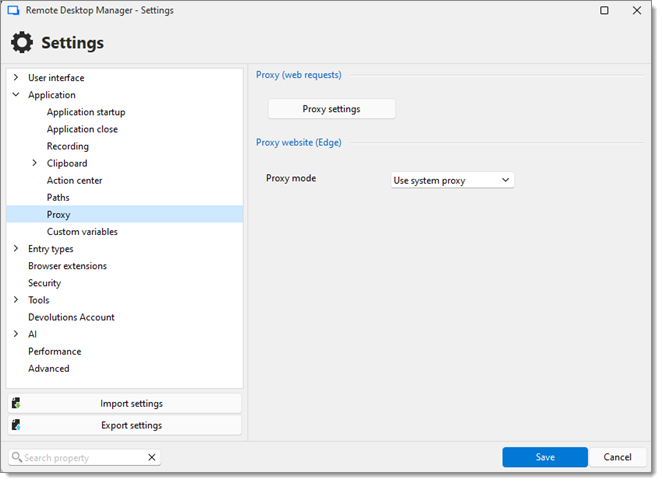Select the Tools label in tree

tap(39, 300)
